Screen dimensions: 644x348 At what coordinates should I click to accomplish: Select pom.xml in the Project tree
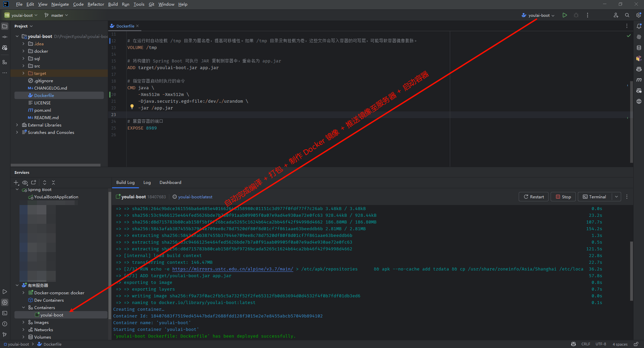click(42, 110)
